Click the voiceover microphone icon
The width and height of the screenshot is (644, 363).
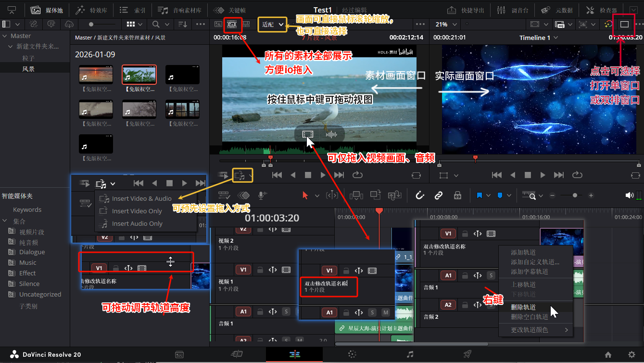[x=262, y=195]
